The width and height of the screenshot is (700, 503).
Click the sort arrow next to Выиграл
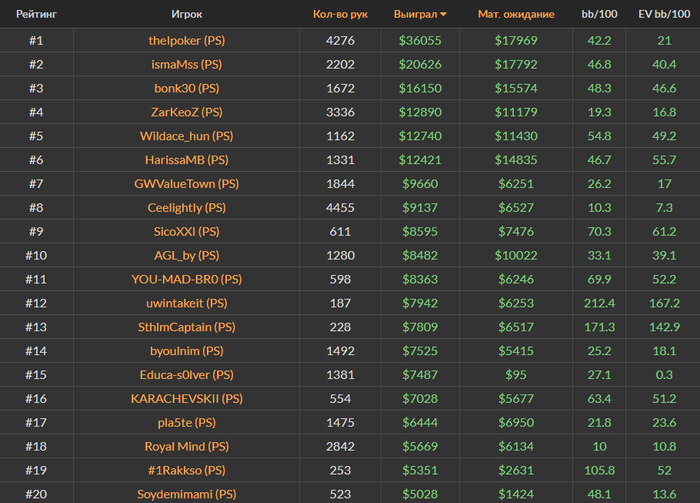click(x=443, y=14)
